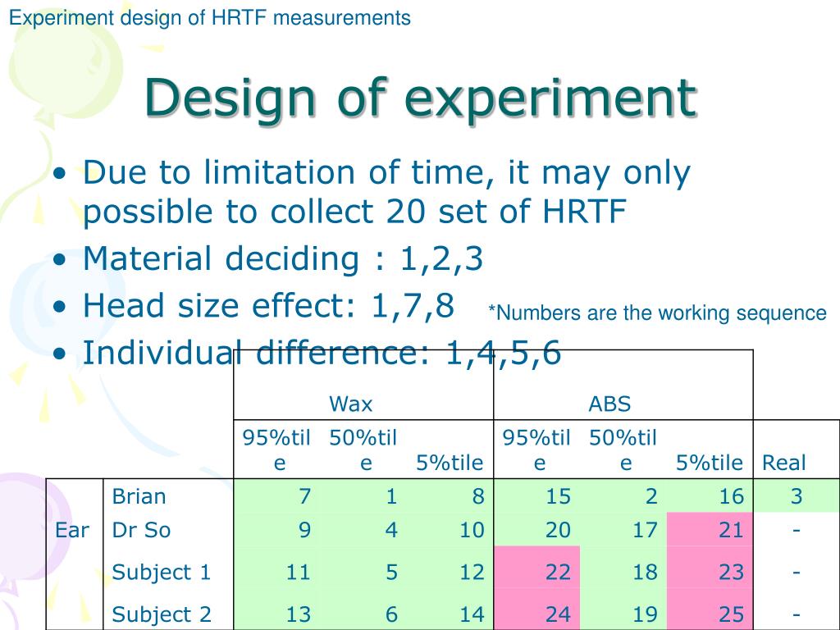The image size is (840, 630).
Task: Select the table cell with value 15
Action: click(x=536, y=496)
